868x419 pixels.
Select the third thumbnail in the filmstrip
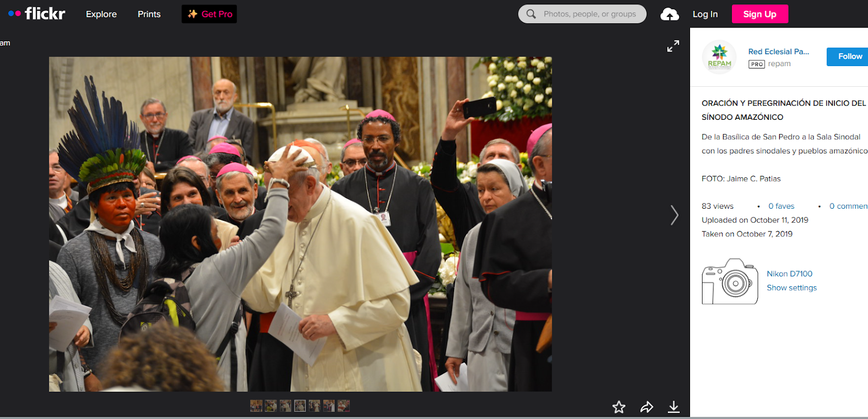285,406
